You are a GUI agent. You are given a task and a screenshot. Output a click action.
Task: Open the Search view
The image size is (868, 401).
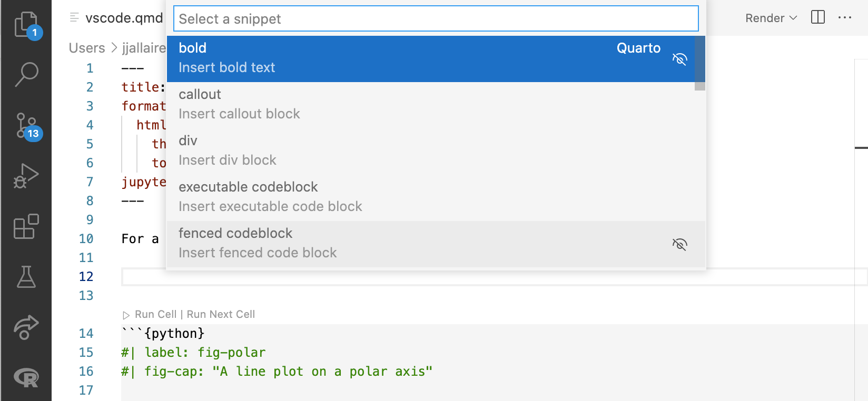click(x=27, y=75)
